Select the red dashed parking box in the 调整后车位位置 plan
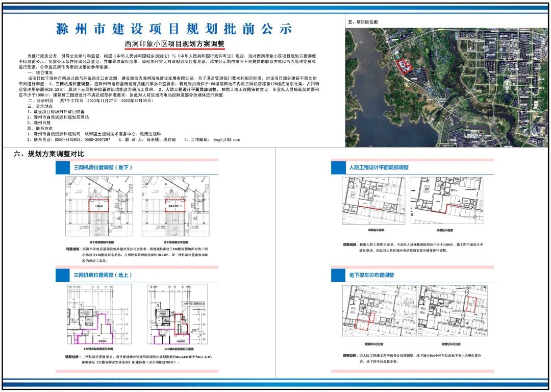The width and height of the screenshot is (551, 392). pyautogui.click(x=472, y=305)
